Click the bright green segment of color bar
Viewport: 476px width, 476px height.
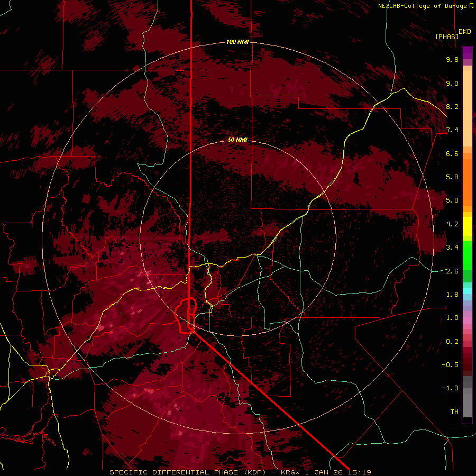tap(467, 255)
